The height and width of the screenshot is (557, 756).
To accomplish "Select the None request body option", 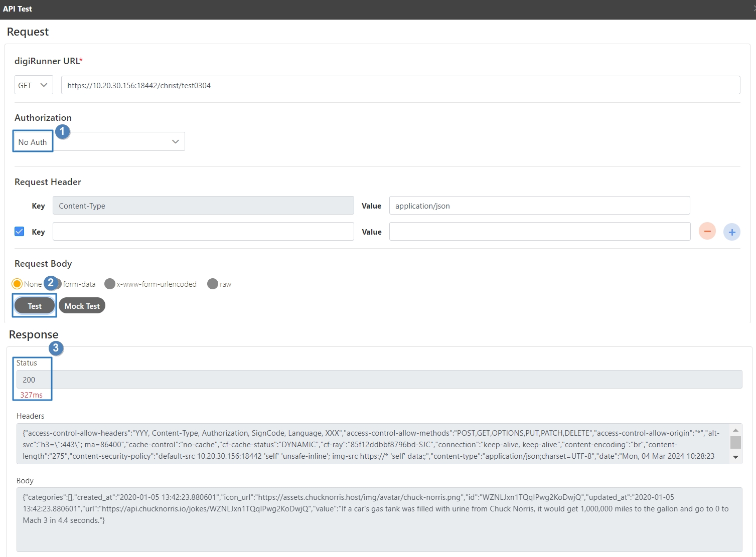I will point(17,284).
